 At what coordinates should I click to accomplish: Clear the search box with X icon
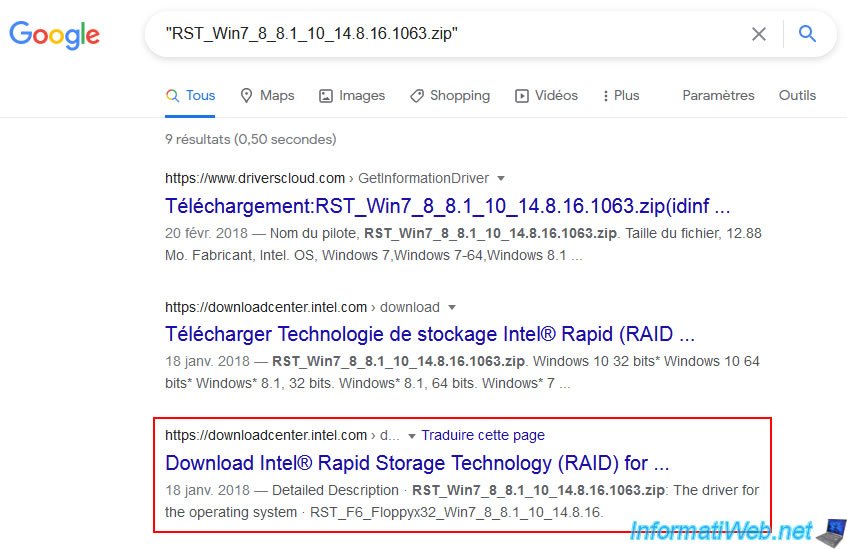tap(758, 34)
